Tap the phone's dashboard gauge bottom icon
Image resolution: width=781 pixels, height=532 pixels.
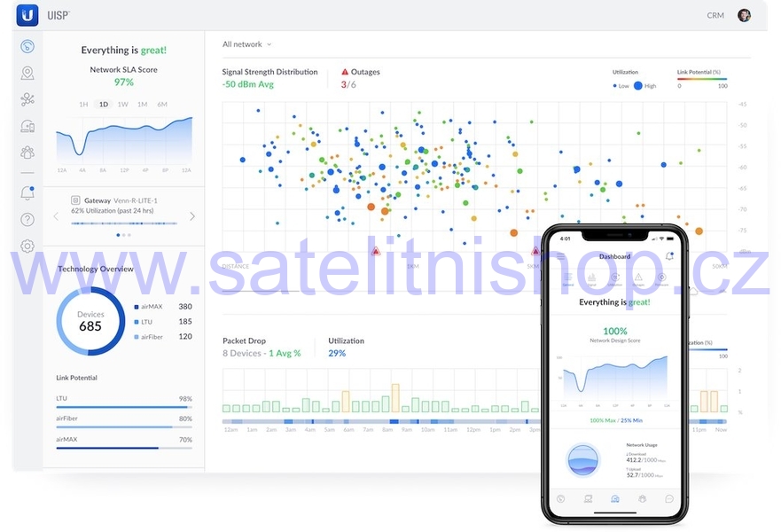[x=561, y=498]
